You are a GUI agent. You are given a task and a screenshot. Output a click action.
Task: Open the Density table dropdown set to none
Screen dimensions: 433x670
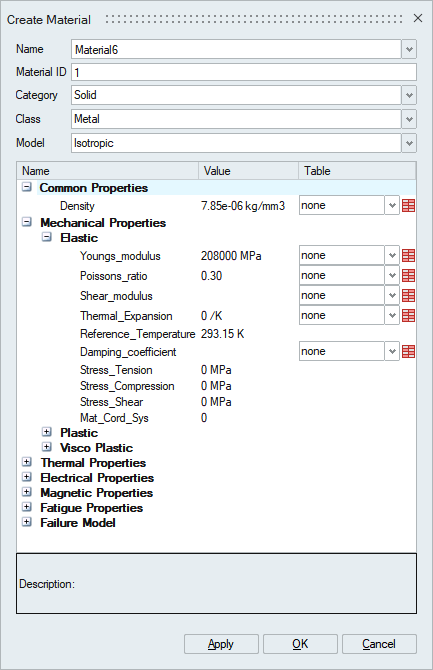point(349,206)
